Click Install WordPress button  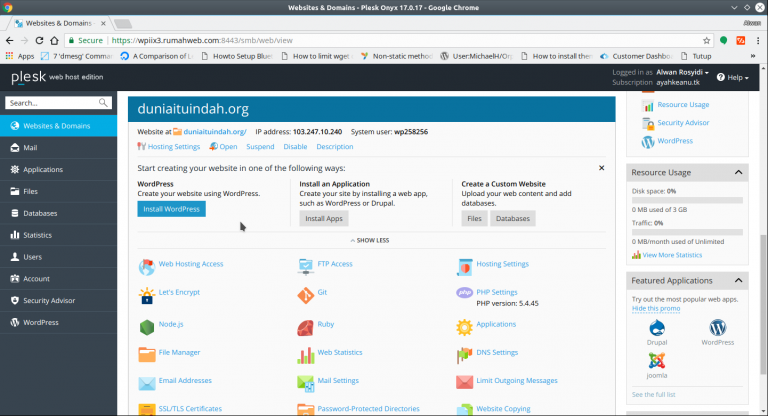click(x=171, y=209)
